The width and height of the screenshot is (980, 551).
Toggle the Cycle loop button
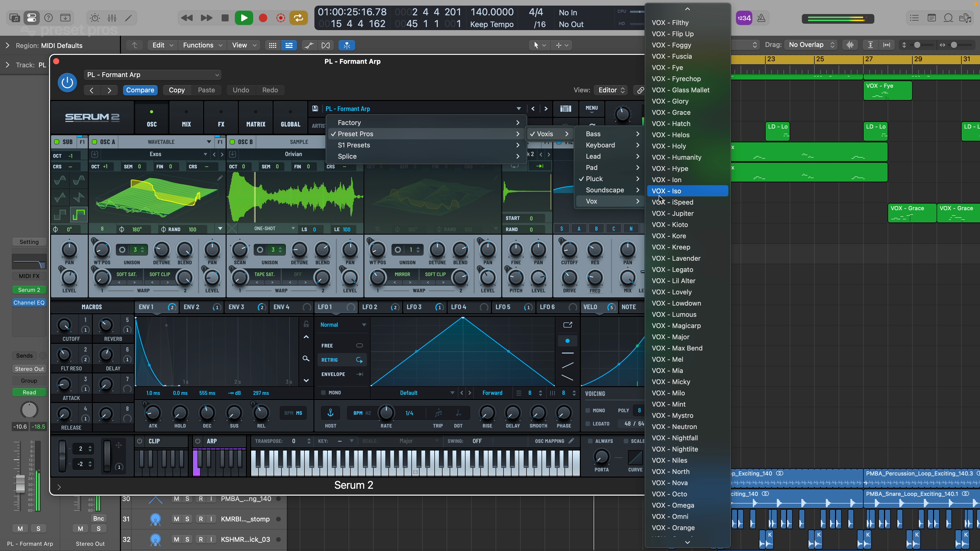(x=299, y=18)
